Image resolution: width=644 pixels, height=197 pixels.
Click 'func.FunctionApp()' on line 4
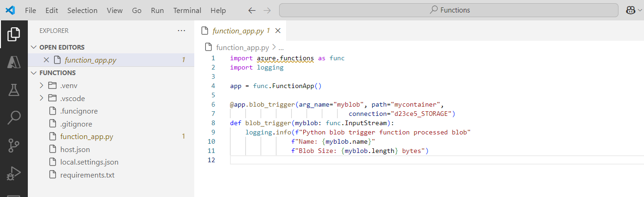pos(287,86)
